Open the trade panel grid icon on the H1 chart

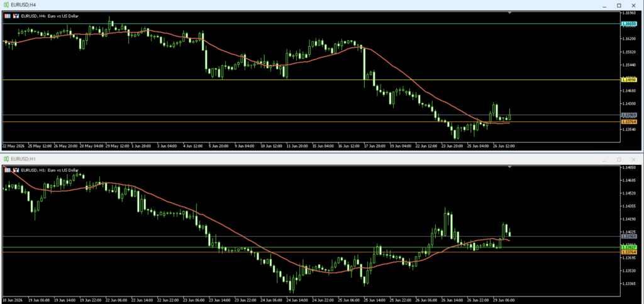[x=8, y=170]
